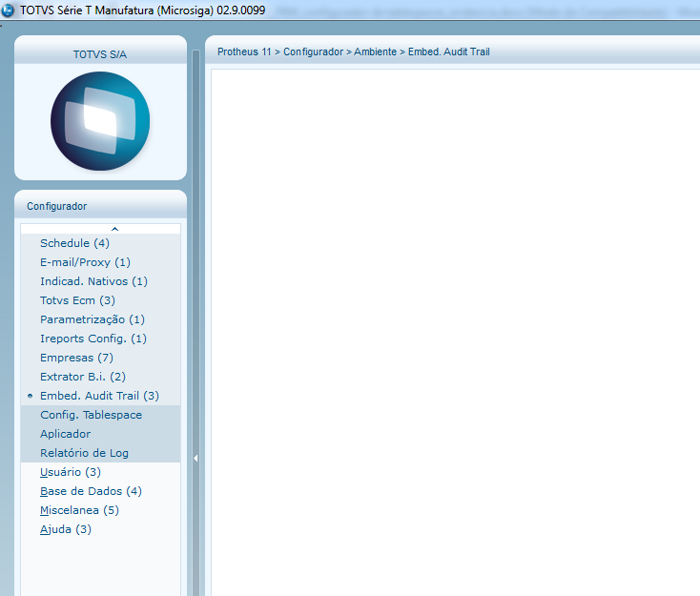Image resolution: width=700 pixels, height=596 pixels.
Task: Open Extrator B.i. (2) group
Action: click(83, 377)
